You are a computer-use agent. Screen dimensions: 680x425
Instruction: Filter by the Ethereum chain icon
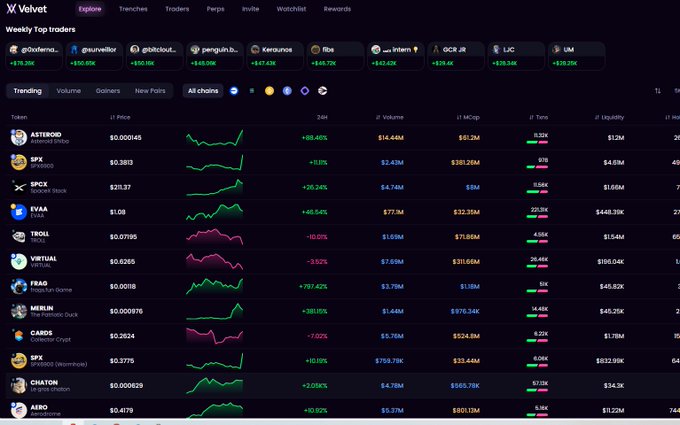coord(287,91)
